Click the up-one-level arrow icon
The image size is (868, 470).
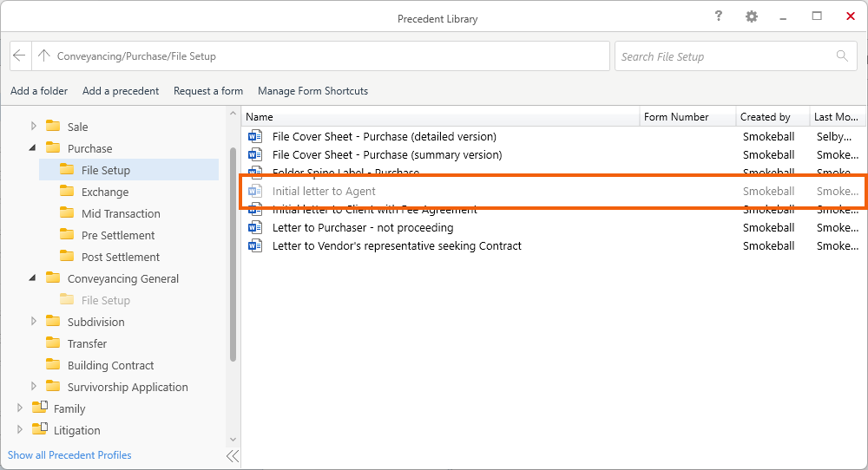(44, 56)
